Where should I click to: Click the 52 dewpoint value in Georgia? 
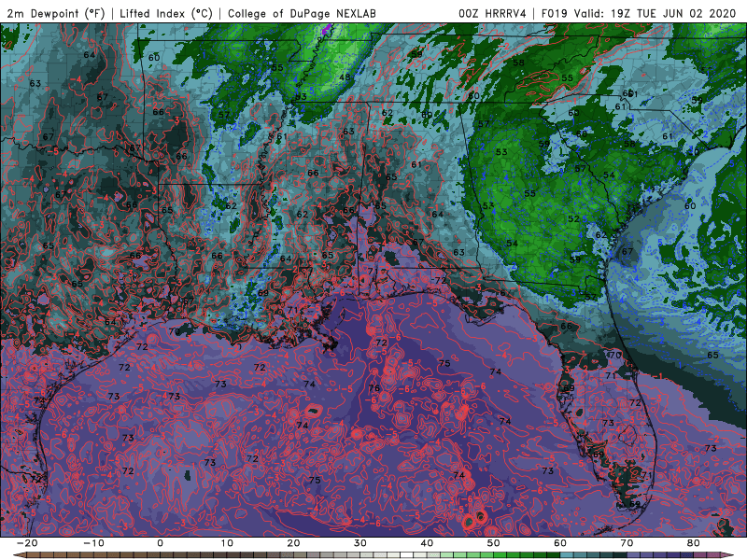click(573, 219)
